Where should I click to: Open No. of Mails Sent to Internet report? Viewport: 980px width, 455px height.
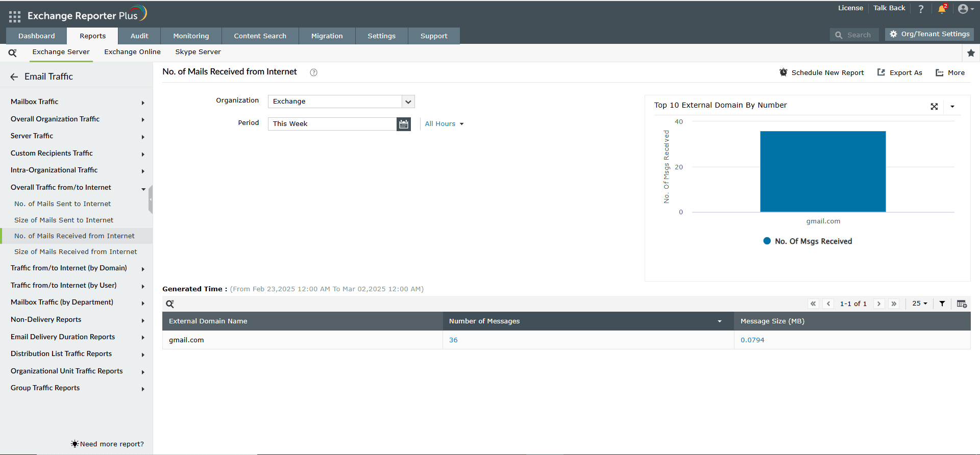63,204
